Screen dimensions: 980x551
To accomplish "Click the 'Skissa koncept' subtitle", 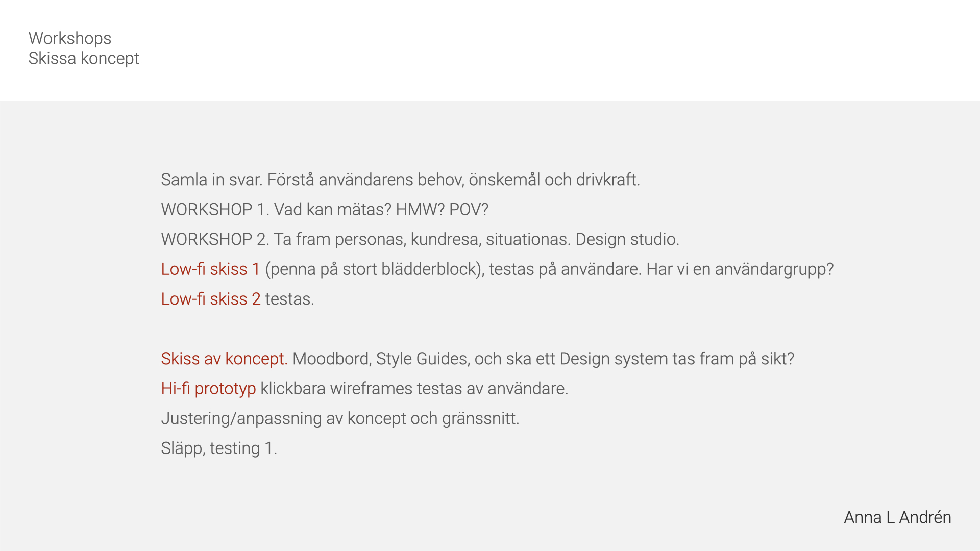I will coord(84,58).
